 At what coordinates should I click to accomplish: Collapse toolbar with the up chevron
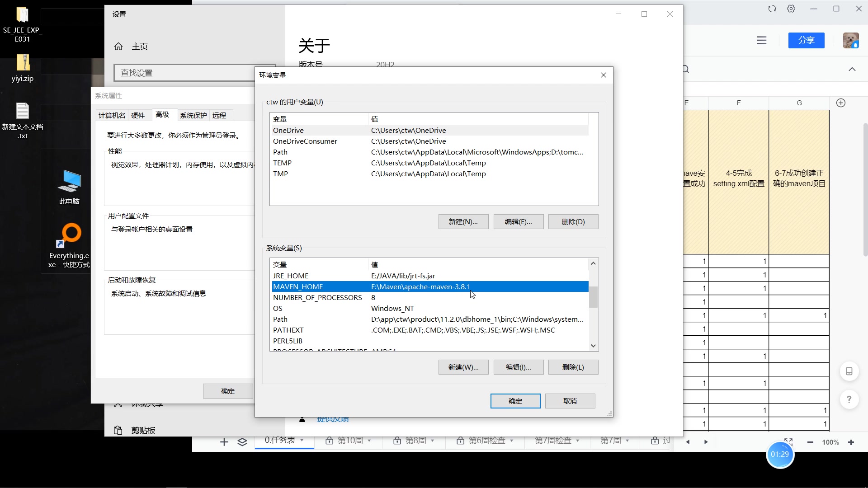(x=852, y=69)
